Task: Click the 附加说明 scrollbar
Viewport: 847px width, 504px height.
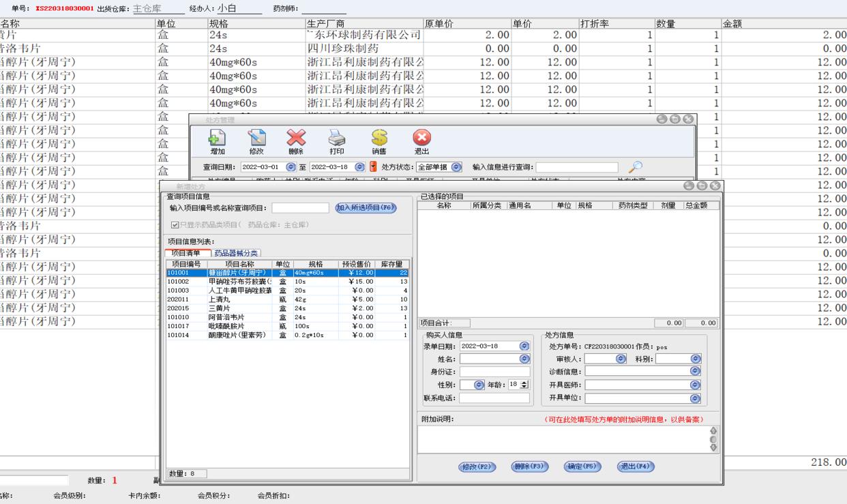Action: (x=714, y=440)
